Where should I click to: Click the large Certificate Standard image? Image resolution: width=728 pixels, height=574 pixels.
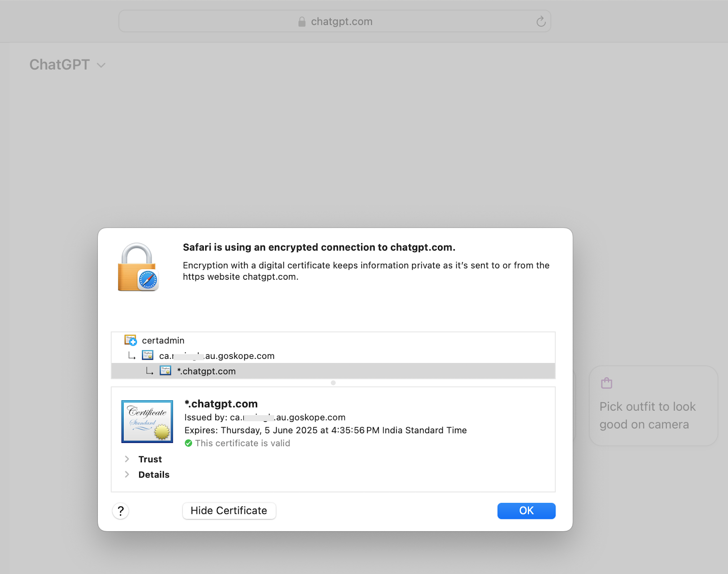tap(147, 422)
